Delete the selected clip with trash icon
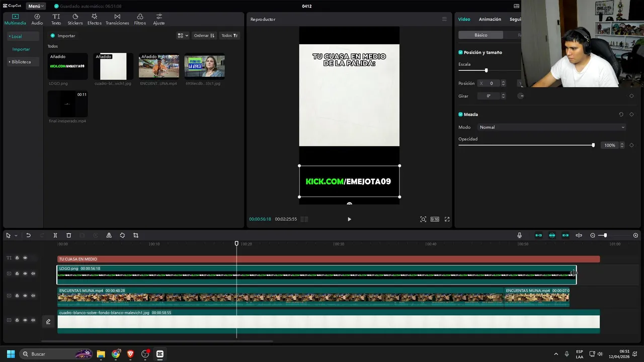 point(69,235)
